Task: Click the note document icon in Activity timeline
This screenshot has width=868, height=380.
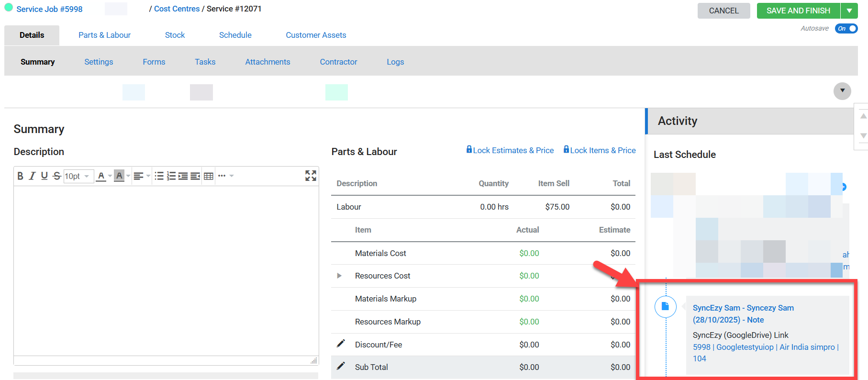Action: 665,307
